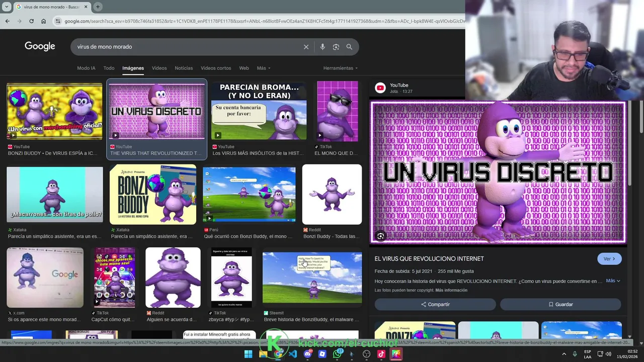Open the Más search filters dropdown
Screen dimensions: 644x362
point(264,68)
